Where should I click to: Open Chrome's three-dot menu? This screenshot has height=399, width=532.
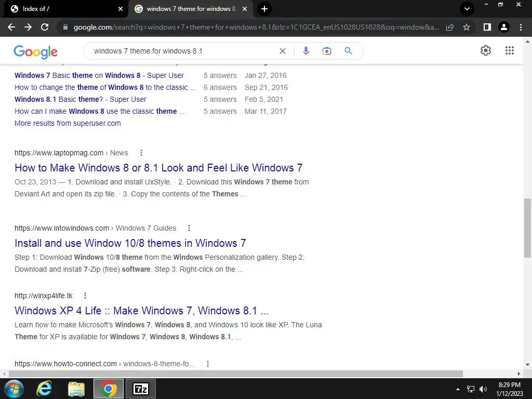[521, 27]
